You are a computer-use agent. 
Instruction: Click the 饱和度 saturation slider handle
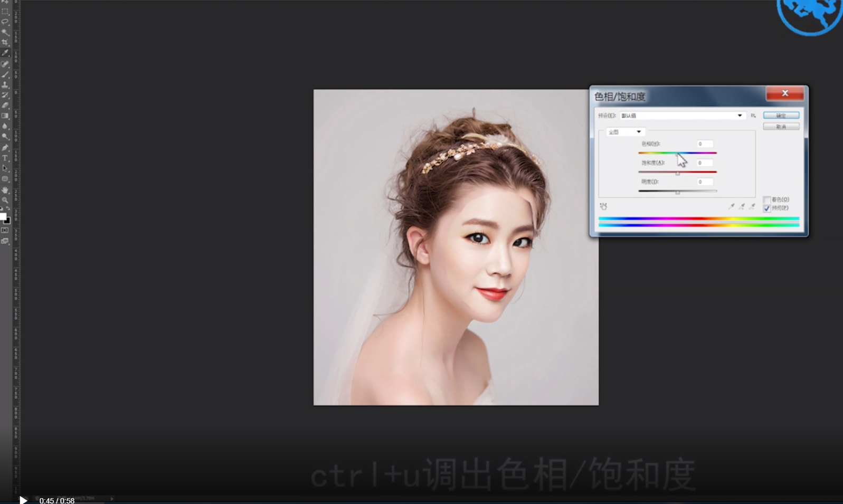point(677,173)
